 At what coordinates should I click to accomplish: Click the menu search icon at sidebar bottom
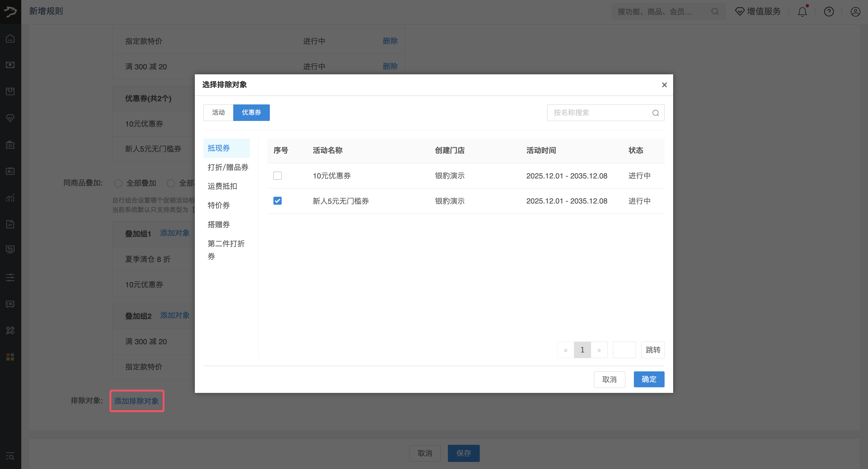(x=10, y=457)
